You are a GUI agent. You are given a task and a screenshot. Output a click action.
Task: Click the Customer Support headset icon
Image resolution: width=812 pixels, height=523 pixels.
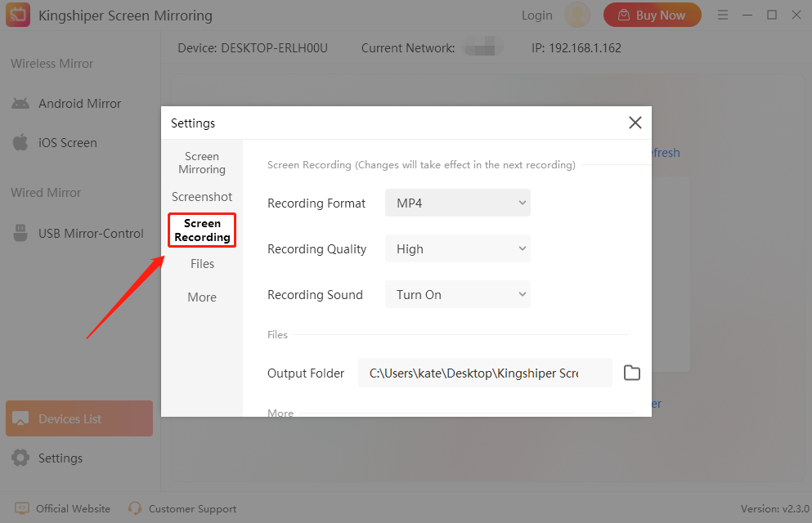click(135, 508)
